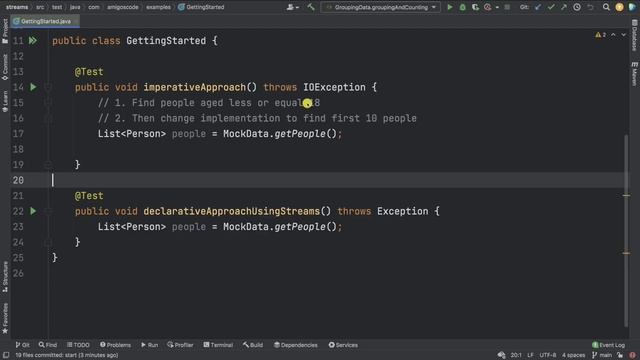Run with Coverage icon in toolbar
The width and height of the screenshot is (640, 360).
click(475, 7)
